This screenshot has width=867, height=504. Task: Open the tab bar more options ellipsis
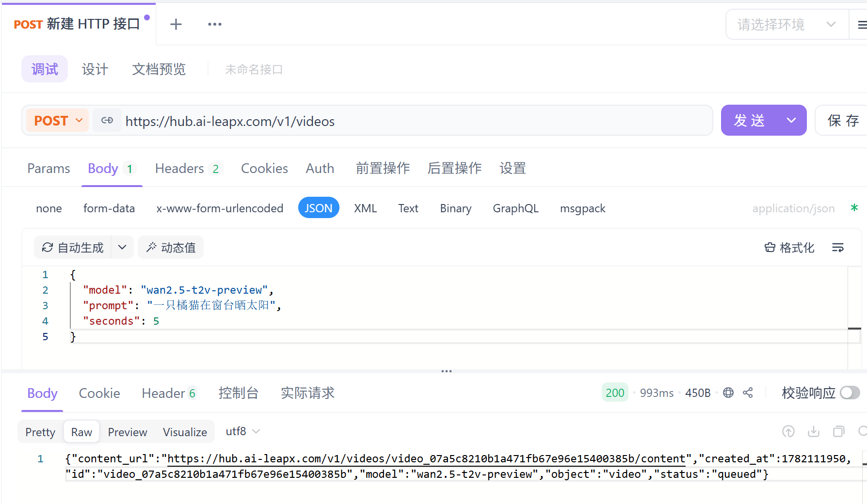pos(214,24)
